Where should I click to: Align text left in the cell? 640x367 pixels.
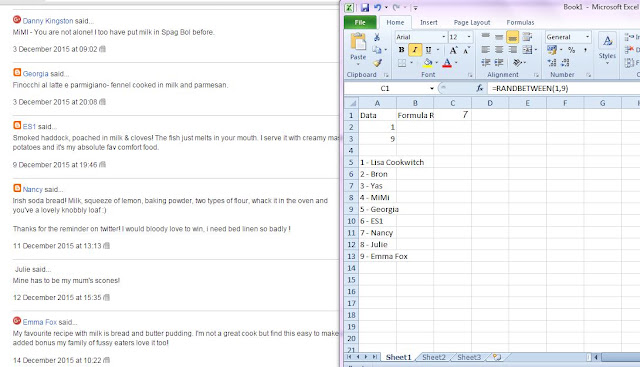tap(485, 50)
